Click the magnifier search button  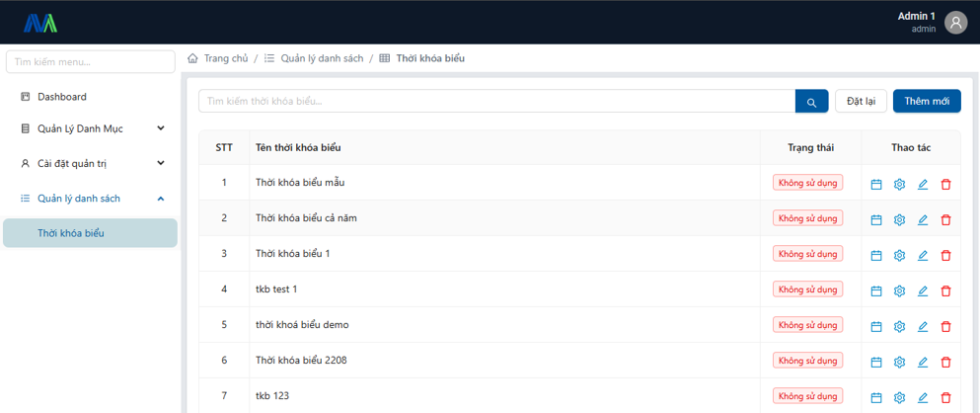click(811, 102)
